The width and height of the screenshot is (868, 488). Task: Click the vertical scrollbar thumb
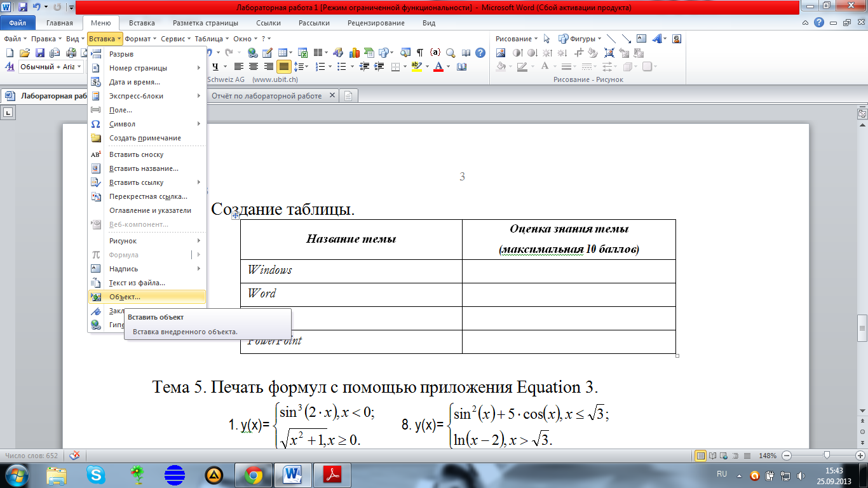[x=862, y=328]
